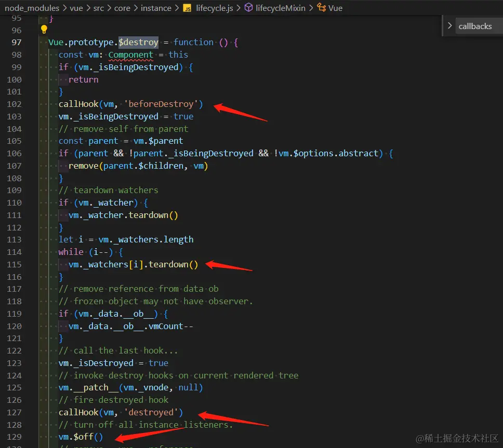Click 'remove reference from data ob' comment
The image size is (503, 448).
[x=138, y=289]
